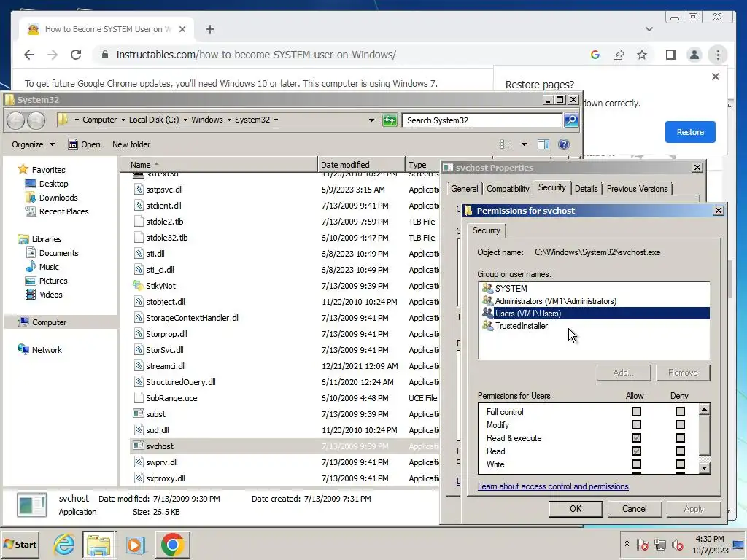Expand the view options dropdown arrow
This screenshot has width=747, height=560.
(524, 144)
